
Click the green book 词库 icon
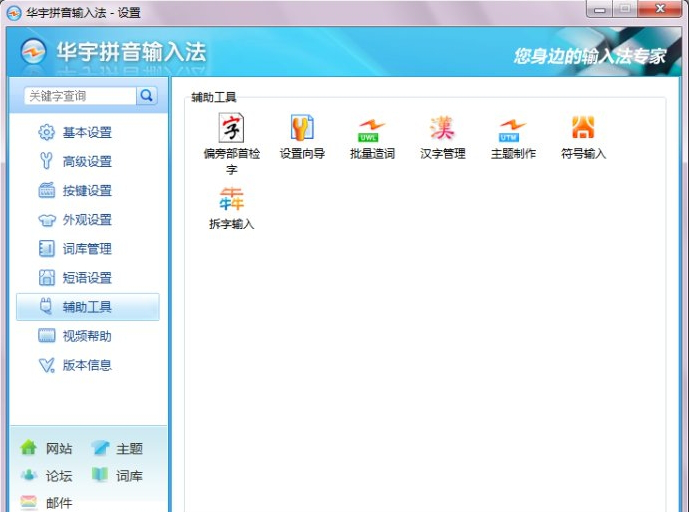100,475
